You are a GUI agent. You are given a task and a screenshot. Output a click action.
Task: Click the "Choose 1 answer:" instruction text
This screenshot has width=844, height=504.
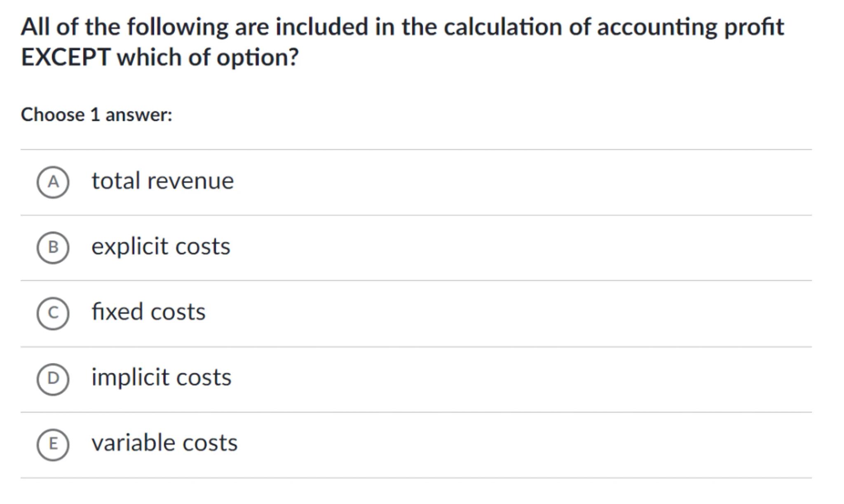[96, 115]
